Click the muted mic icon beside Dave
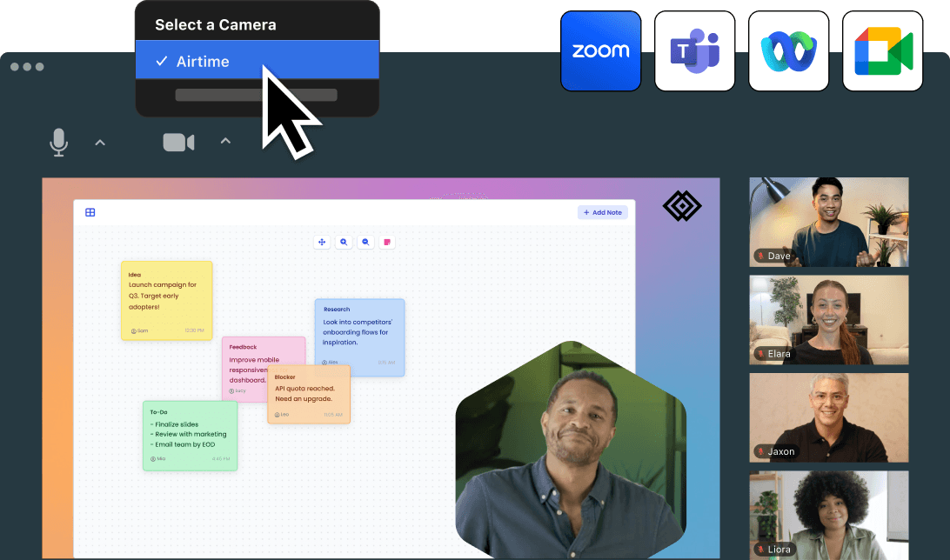950x560 pixels. (x=761, y=256)
